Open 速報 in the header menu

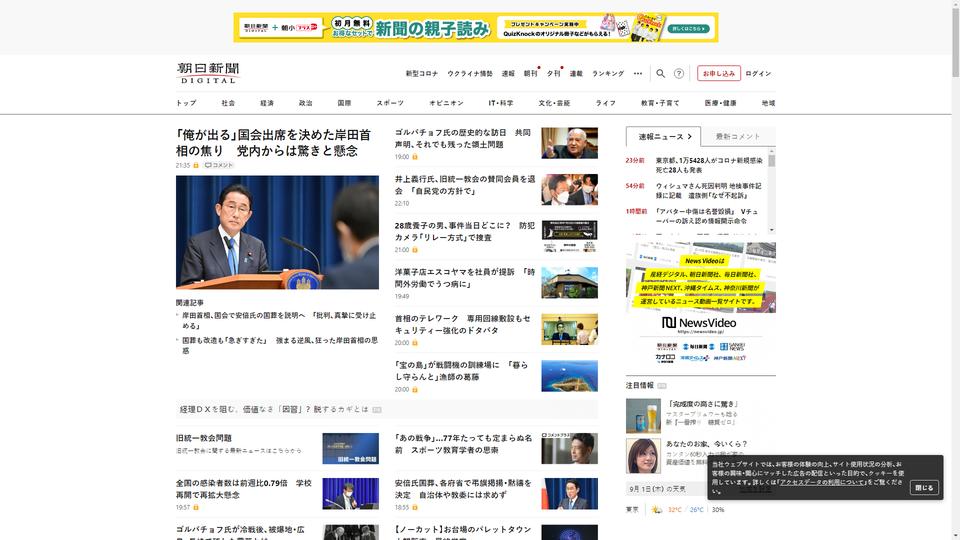pos(508,73)
